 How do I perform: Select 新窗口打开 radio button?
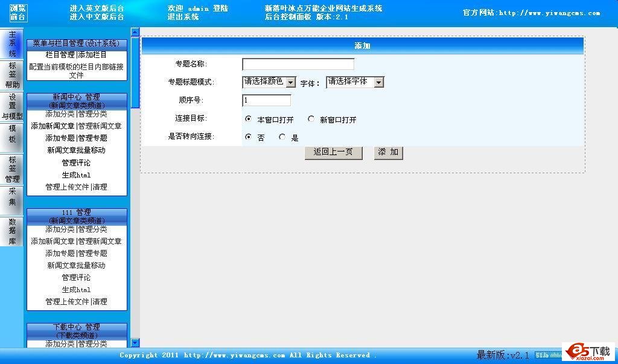click(311, 119)
